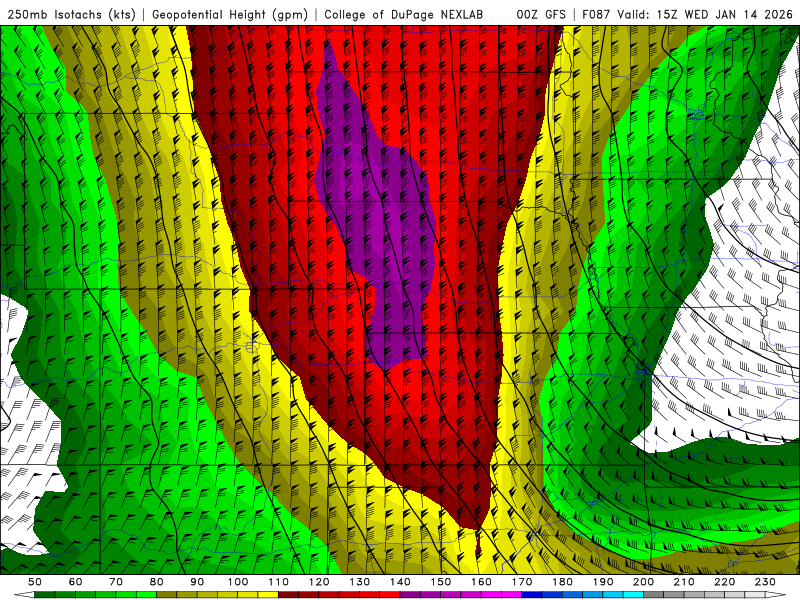
Task: Click the right arrow end of the color bar
Action: click(x=777, y=595)
